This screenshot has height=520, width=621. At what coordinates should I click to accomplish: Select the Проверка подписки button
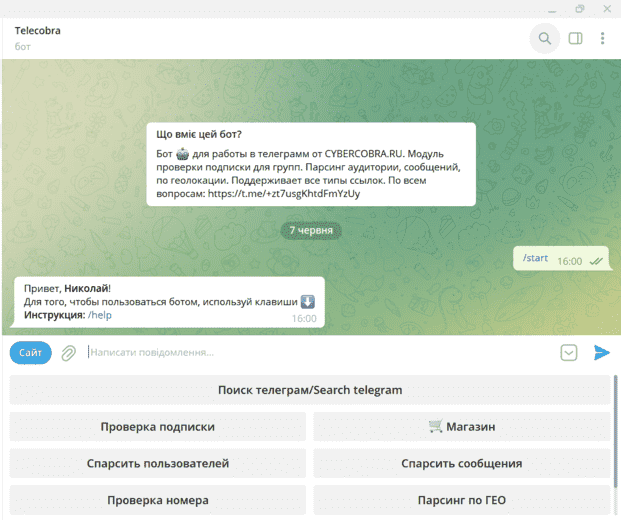point(158,427)
